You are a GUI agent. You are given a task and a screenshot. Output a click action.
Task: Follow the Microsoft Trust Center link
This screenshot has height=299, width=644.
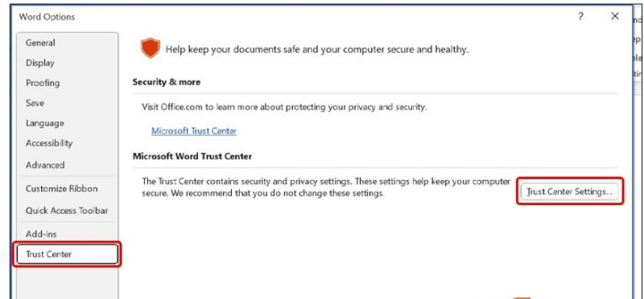(194, 131)
